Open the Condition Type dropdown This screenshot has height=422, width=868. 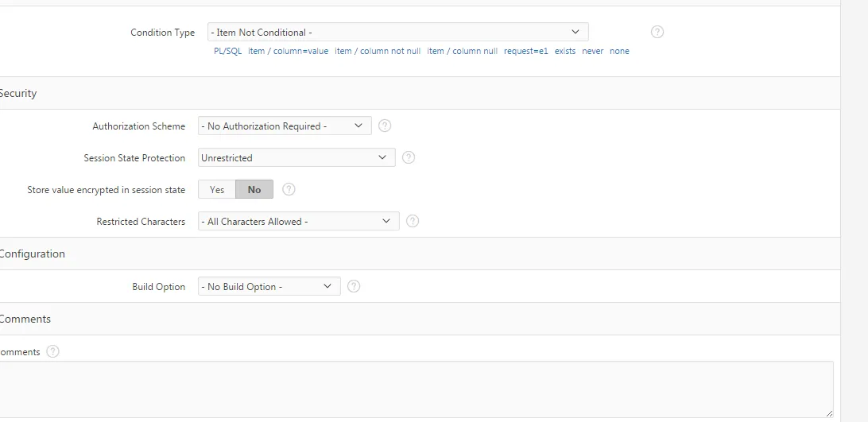(397, 32)
